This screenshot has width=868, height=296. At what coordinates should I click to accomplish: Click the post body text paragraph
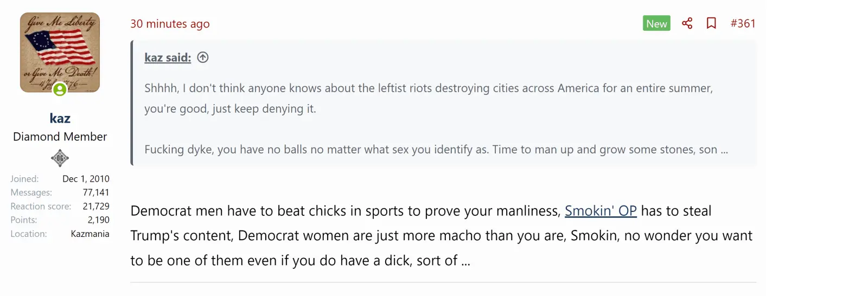point(441,236)
